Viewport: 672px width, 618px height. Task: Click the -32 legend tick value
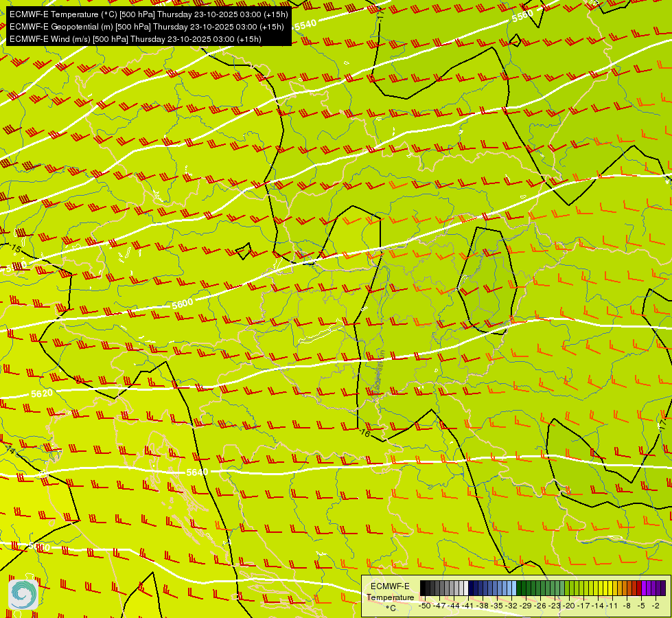pos(511,606)
